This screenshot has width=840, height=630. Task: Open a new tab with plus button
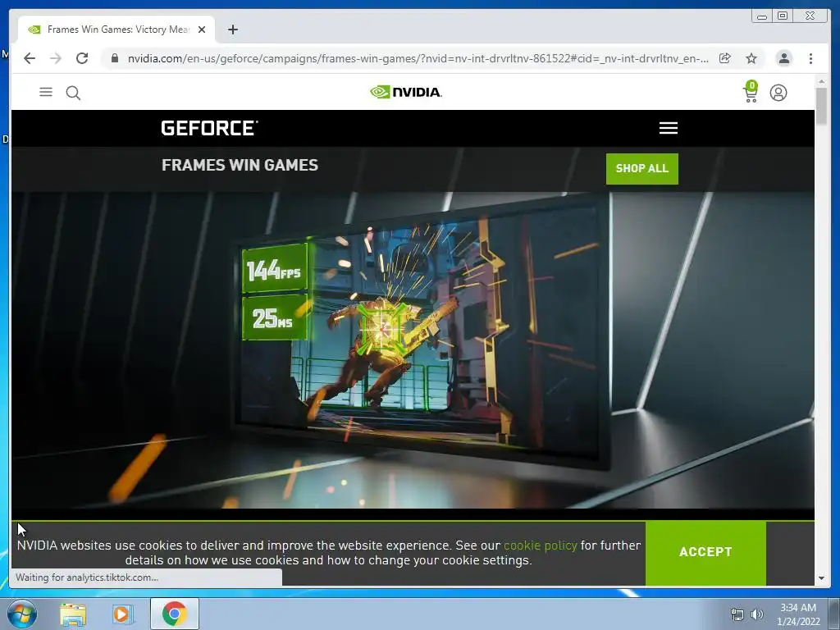[232, 30]
